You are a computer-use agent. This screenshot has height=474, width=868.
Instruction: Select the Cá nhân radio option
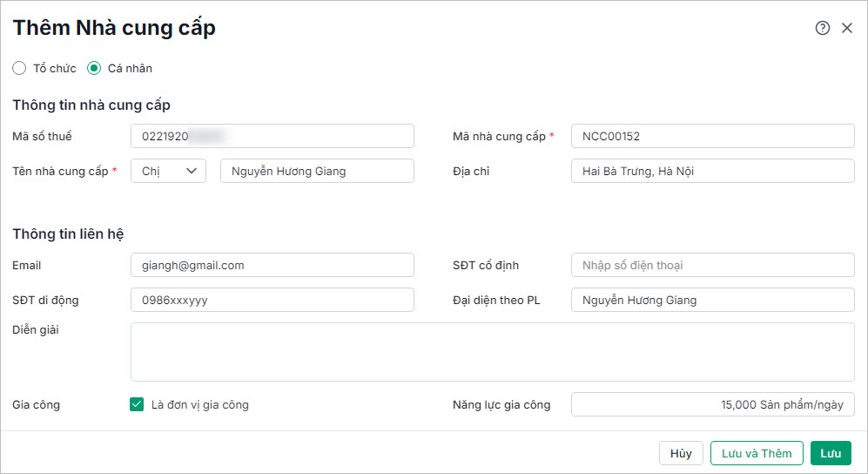(x=94, y=68)
